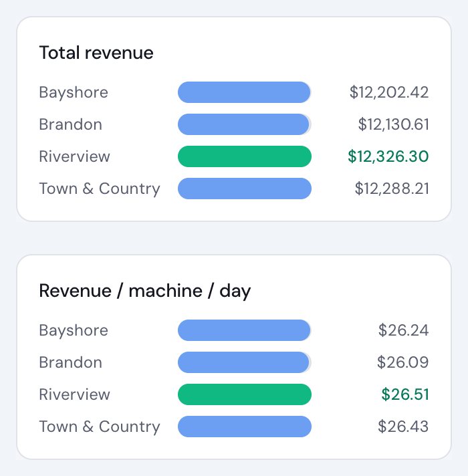The image size is (468, 476).
Task: Click the $12,288.21 value
Action: coord(392,189)
